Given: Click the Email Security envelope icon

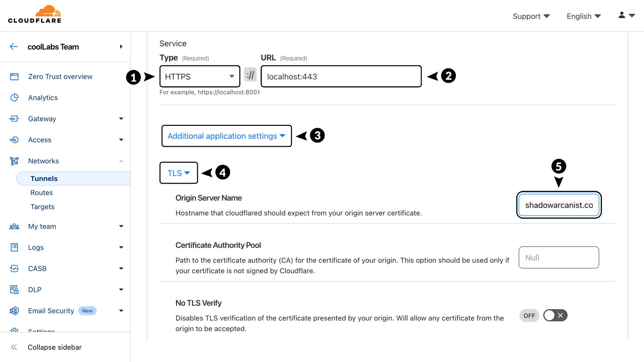Looking at the screenshot, I should click(14, 311).
